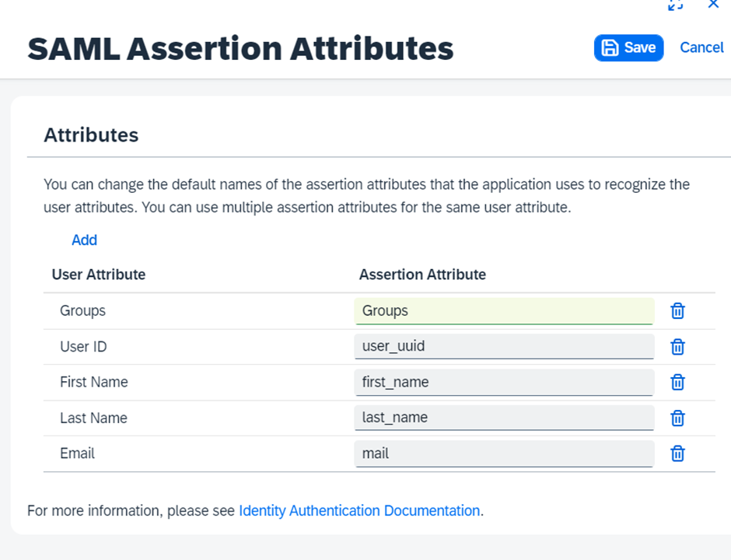This screenshot has width=731, height=560.
Task: Click the Assertion Attribute column header
Action: (x=422, y=275)
